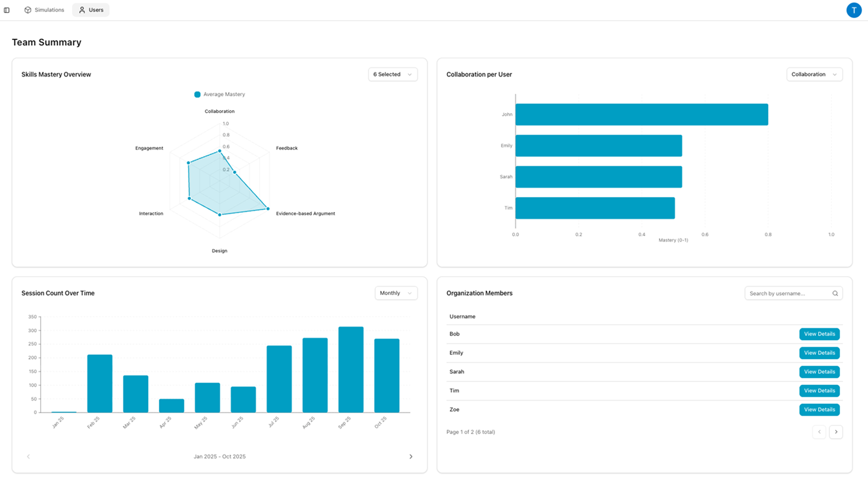Expand the Collaboration skill dropdown
This screenshot has width=868, height=489.
814,75
